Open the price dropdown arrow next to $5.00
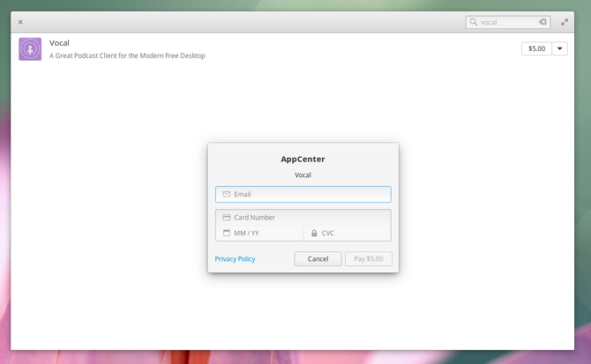 tap(560, 48)
